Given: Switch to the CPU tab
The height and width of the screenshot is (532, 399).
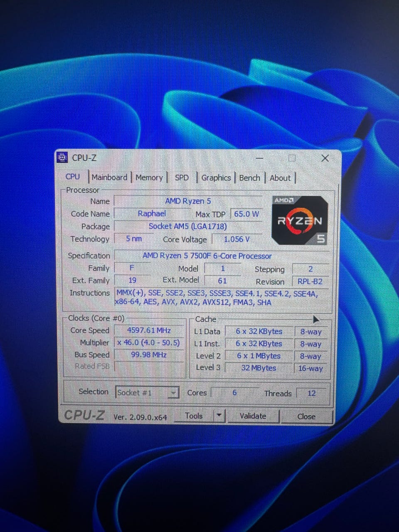Looking at the screenshot, I should tap(73, 177).
